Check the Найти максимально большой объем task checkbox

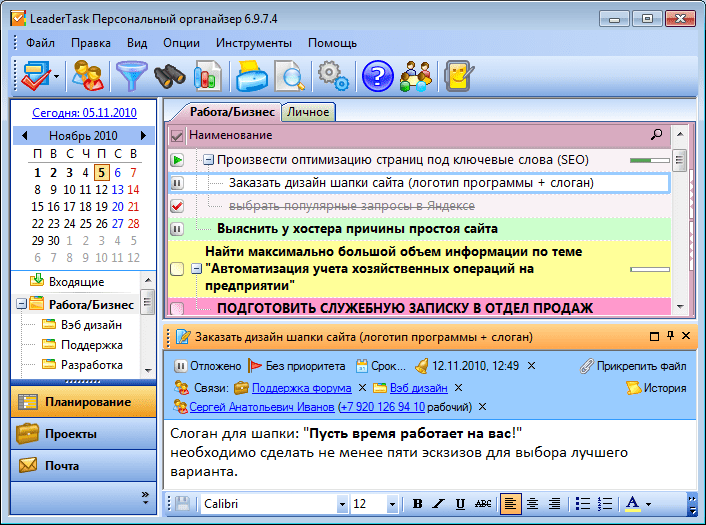[177, 269]
